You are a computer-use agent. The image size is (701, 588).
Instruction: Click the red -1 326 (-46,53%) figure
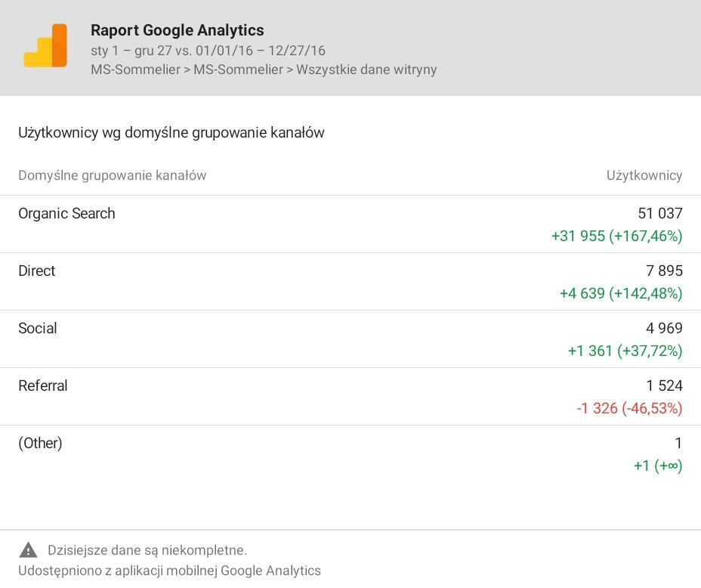(x=628, y=409)
